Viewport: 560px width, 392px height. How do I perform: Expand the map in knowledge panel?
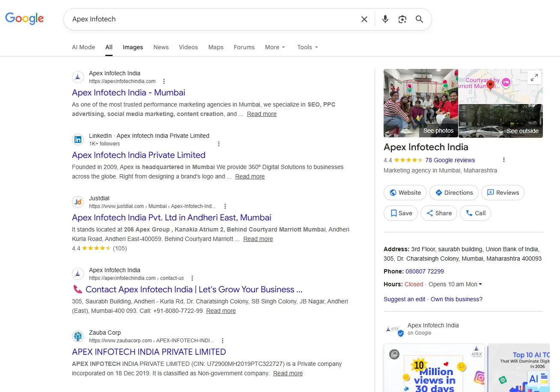point(534,77)
